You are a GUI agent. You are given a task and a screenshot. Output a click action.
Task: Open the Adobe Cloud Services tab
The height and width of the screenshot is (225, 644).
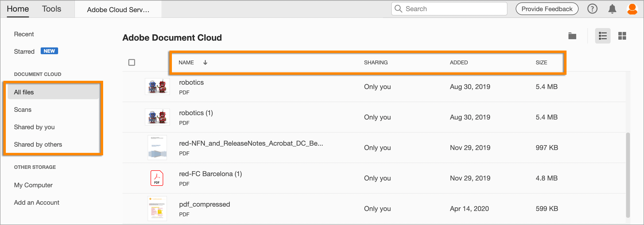coord(118,10)
